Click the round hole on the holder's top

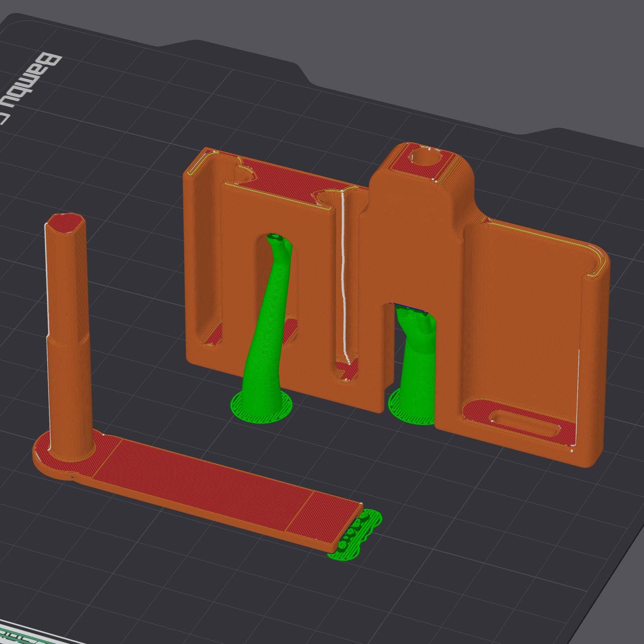coord(426,156)
